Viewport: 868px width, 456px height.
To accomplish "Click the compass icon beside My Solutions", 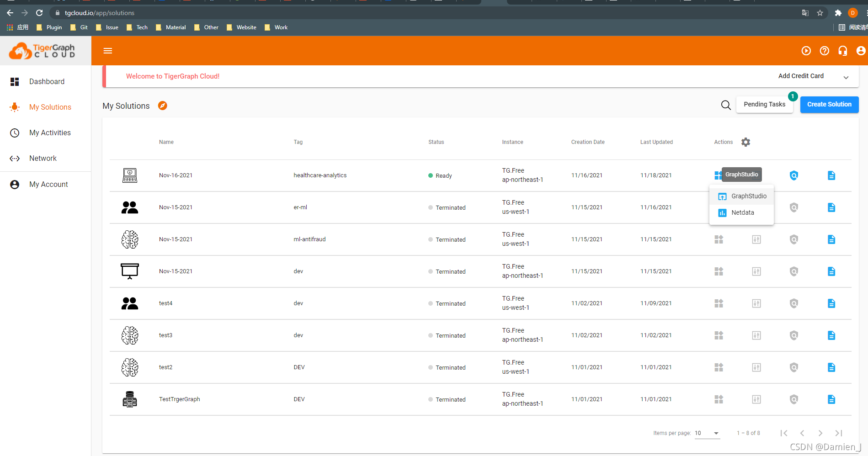I will tap(163, 106).
